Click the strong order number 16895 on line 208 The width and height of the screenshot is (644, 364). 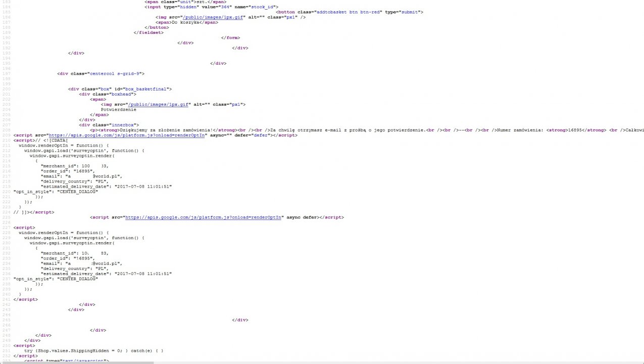click(575, 130)
